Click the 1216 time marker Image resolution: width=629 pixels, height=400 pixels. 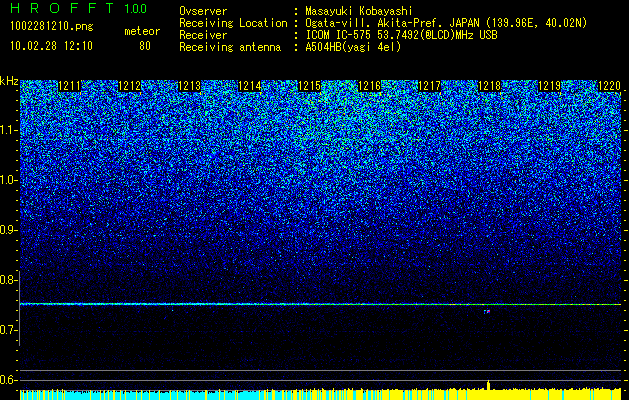(x=369, y=86)
